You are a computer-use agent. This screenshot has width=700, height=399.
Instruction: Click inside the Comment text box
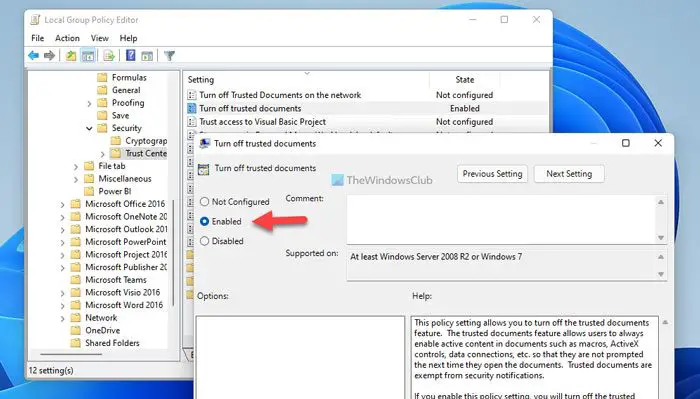[x=500, y=220]
